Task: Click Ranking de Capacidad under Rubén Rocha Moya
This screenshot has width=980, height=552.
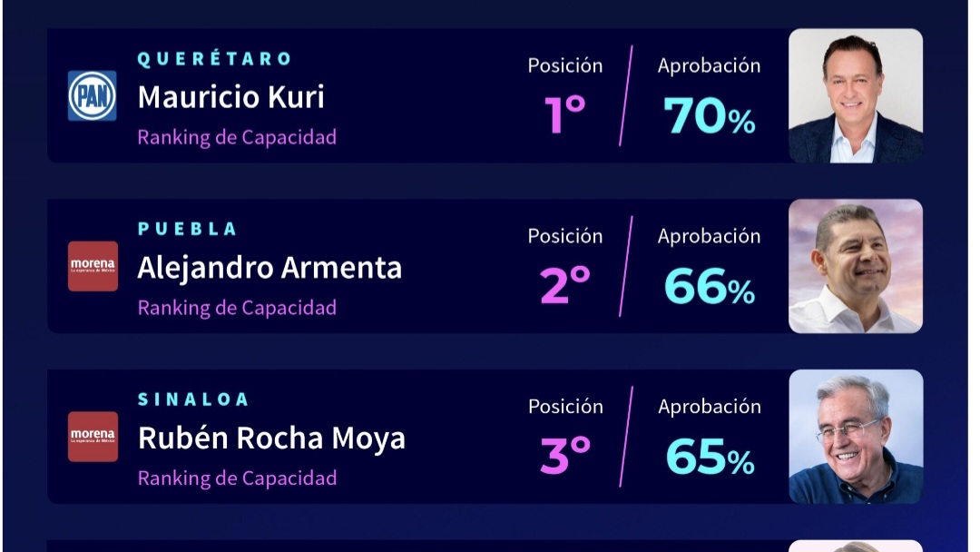Action: tap(237, 478)
